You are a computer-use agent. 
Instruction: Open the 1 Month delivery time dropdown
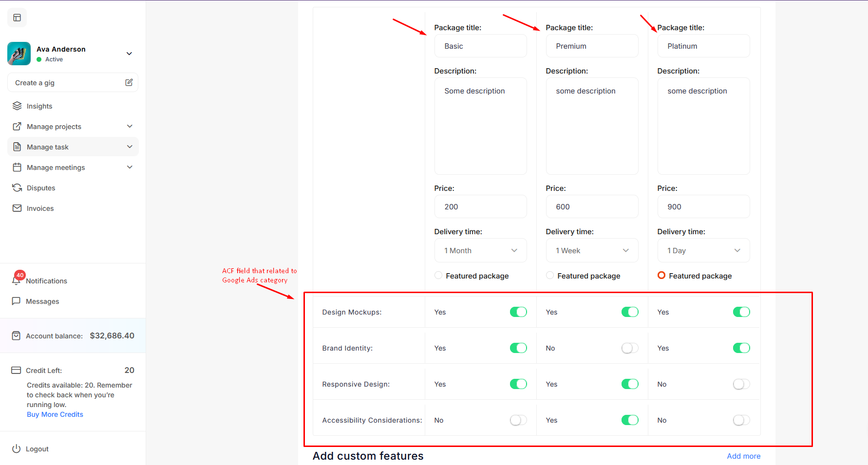(x=480, y=251)
